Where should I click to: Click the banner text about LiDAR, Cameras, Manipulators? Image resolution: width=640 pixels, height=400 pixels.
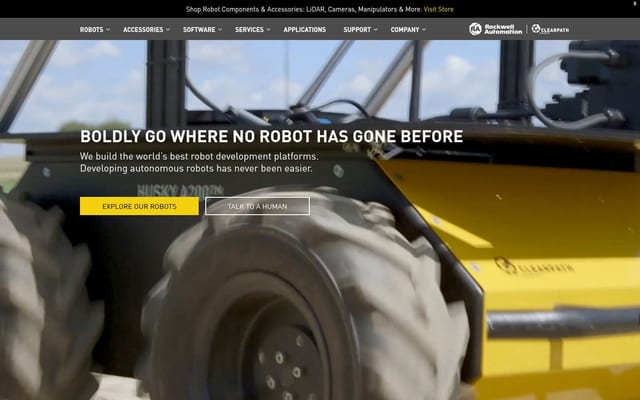304,9
